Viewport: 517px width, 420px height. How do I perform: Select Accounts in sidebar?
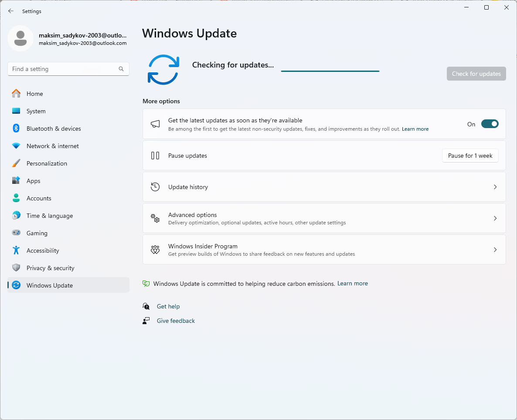pos(68,198)
